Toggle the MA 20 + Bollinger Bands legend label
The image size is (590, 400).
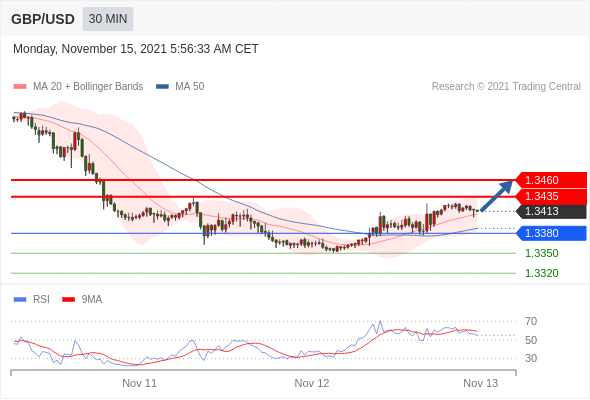pos(88,87)
